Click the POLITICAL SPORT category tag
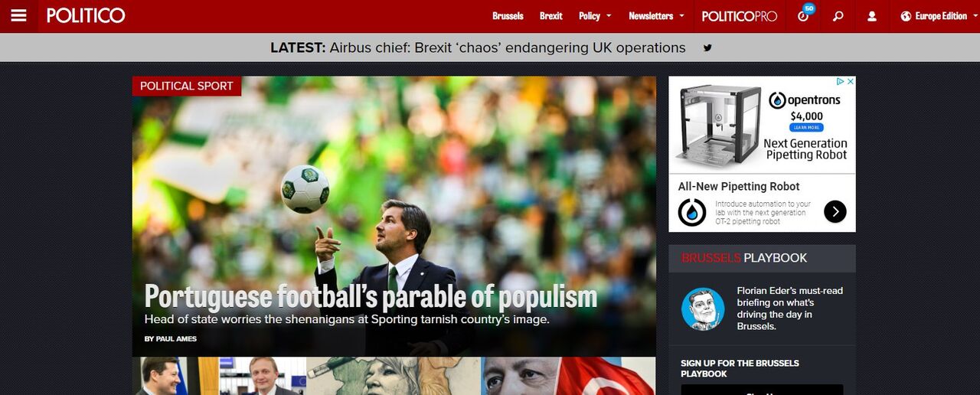This screenshot has height=395, width=980. pos(187,86)
